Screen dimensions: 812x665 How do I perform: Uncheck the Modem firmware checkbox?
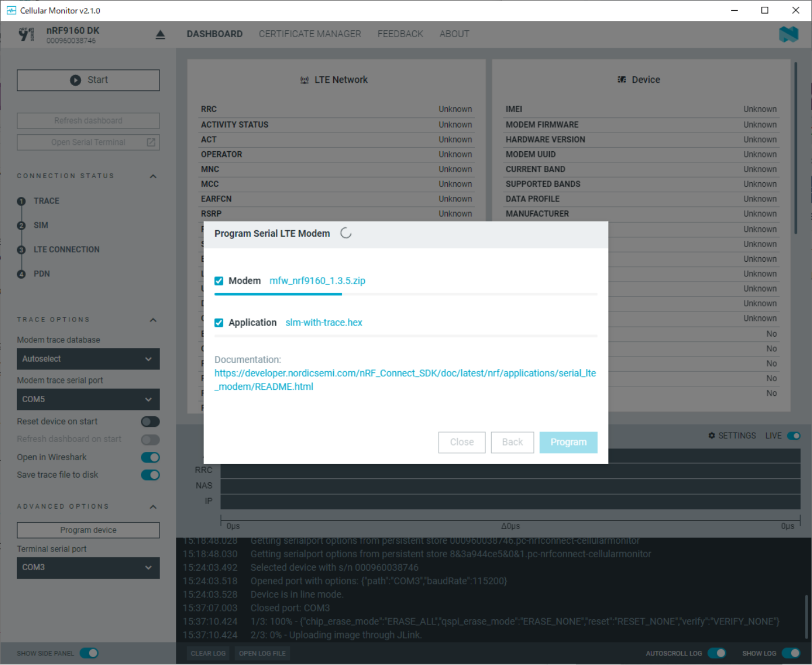(x=219, y=281)
